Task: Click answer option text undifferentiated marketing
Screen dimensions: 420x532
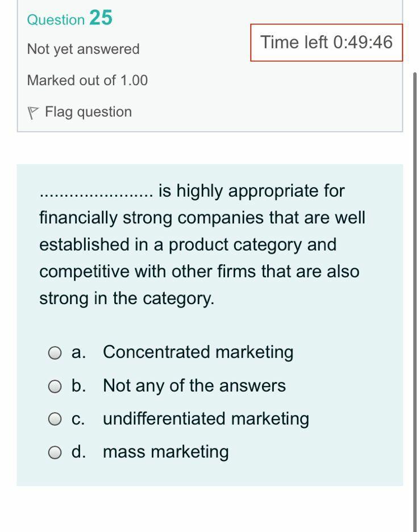Action: 206,419
